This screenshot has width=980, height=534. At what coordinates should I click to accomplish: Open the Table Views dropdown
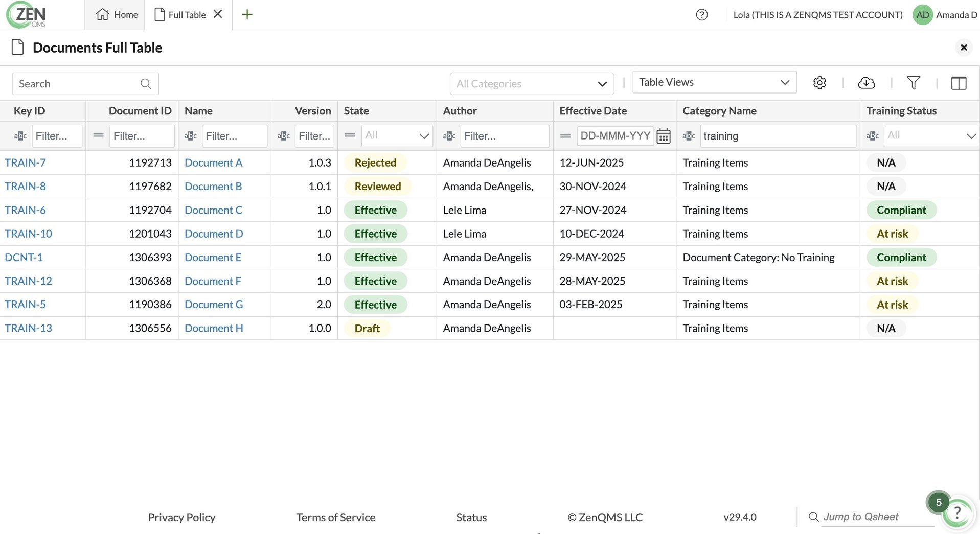tap(714, 82)
